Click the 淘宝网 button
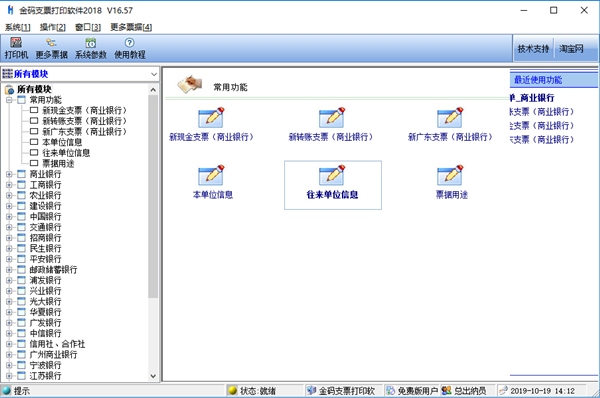The image size is (600, 398). pos(571,49)
